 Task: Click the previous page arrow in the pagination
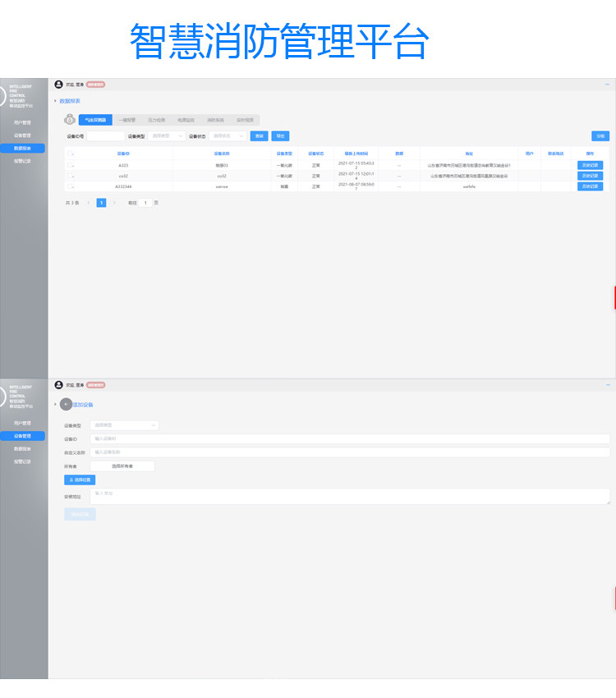click(x=88, y=203)
